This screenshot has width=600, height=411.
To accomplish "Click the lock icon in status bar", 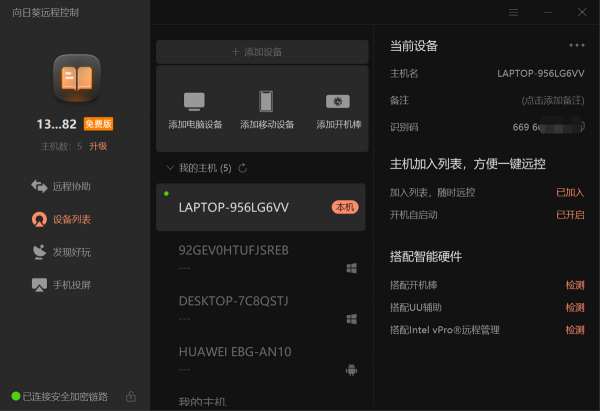I will 131,397.
